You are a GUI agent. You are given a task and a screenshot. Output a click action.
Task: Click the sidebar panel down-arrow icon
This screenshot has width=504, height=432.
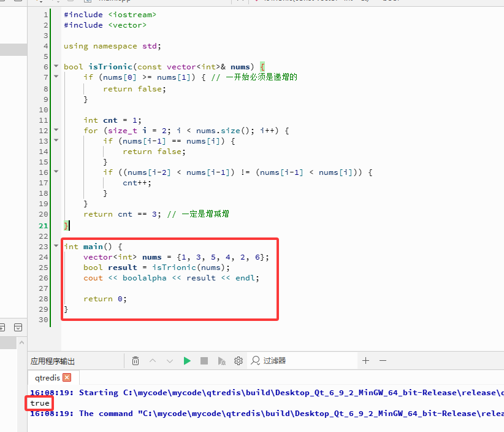[18, 328]
